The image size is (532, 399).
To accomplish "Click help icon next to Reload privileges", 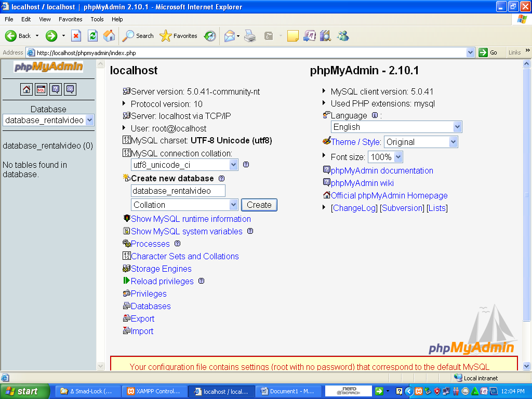I will pyautogui.click(x=201, y=281).
